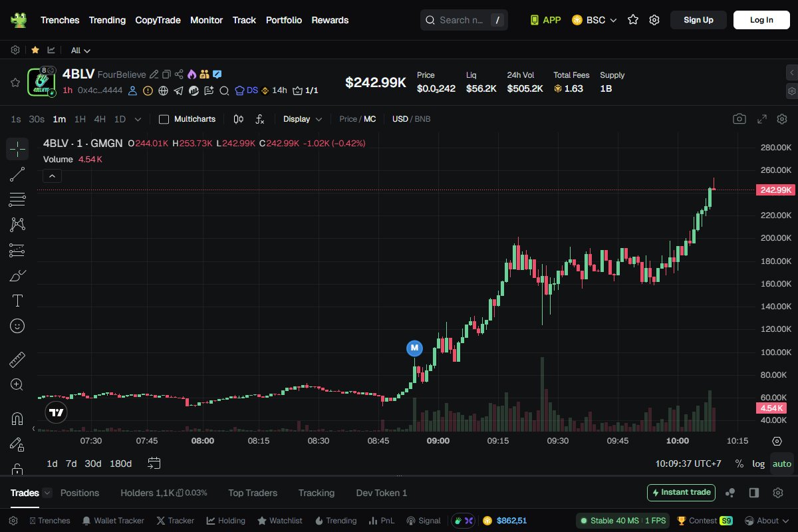Open the Dev Token 1 tab
Screen dimensions: 798x532
pos(382,493)
